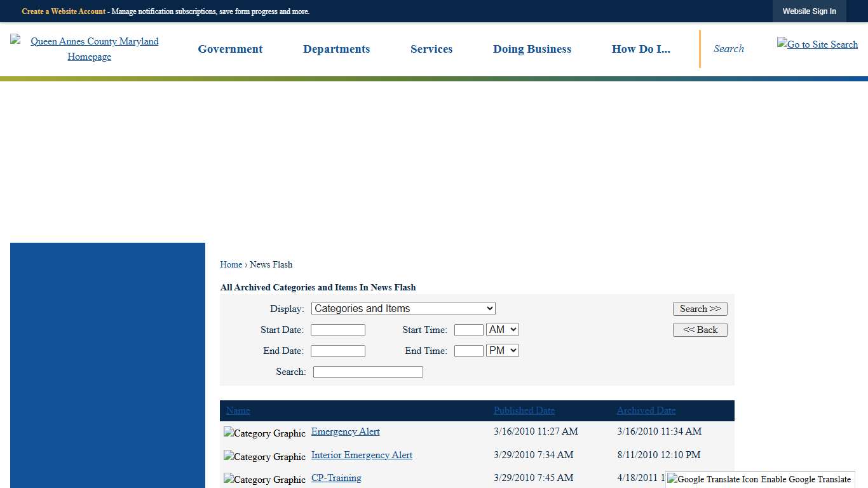Viewport: 868px width, 488px height.
Task: Focus the End Time text field
Action: point(468,351)
